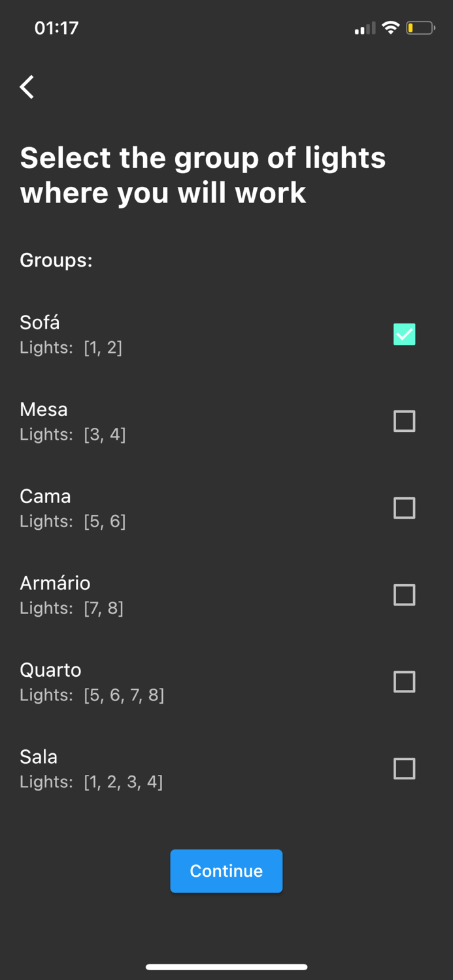Select the Mesa light group
The height and width of the screenshot is (980, 453).
click(x=404, y=421)
